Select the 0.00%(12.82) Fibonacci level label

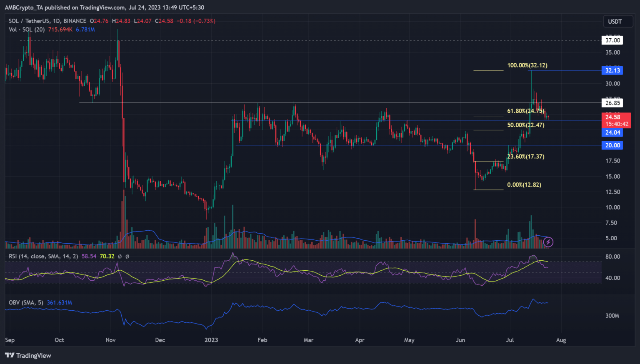coord(524,185)
